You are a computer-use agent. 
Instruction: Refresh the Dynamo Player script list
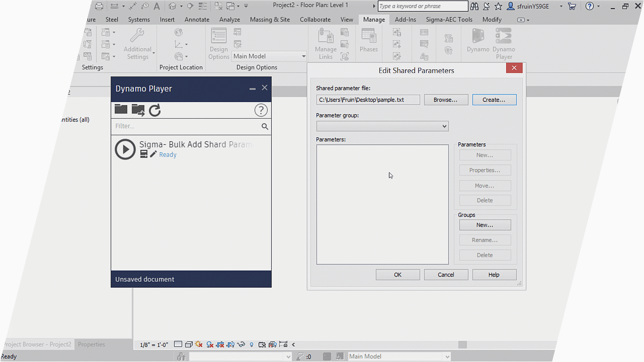[x=155, y=110]
